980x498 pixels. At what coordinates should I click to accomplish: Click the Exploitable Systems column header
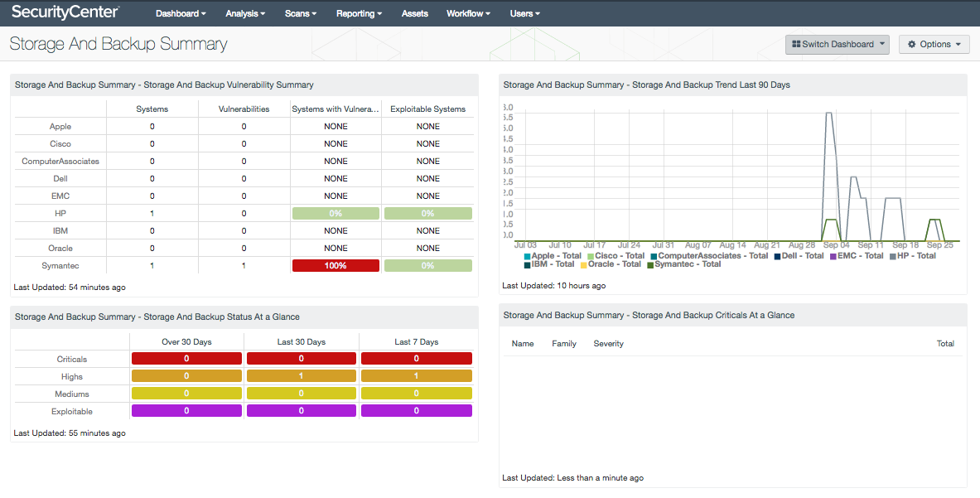pos(428,109)
